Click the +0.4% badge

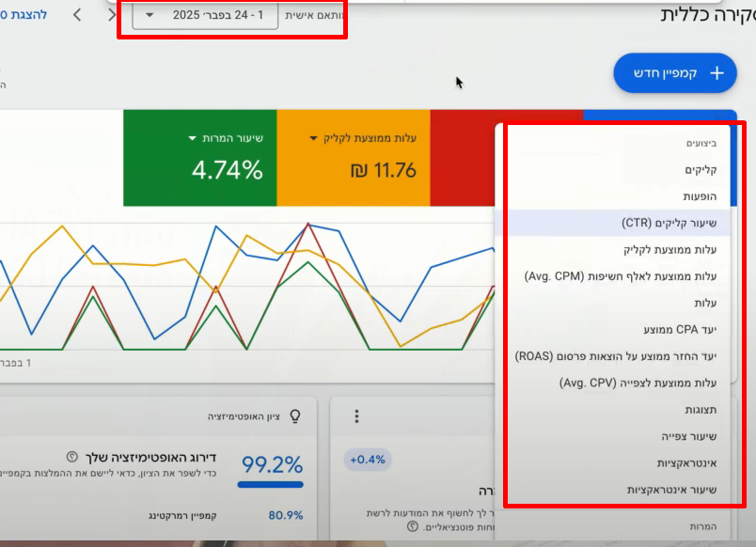(368, 460)
